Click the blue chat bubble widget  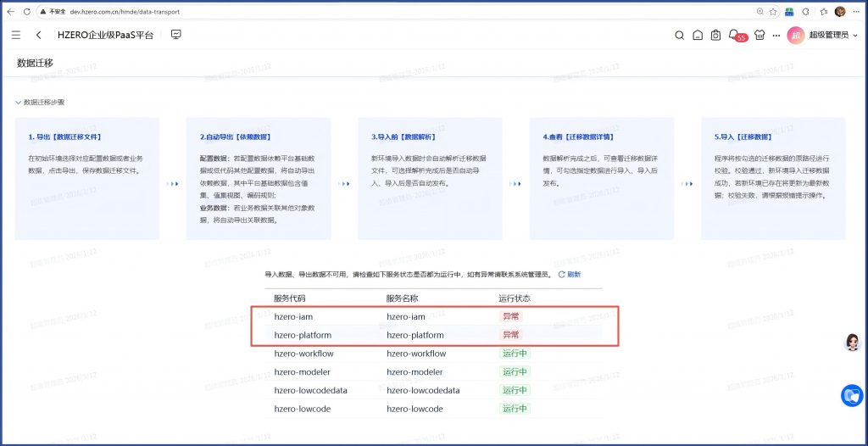851,395
